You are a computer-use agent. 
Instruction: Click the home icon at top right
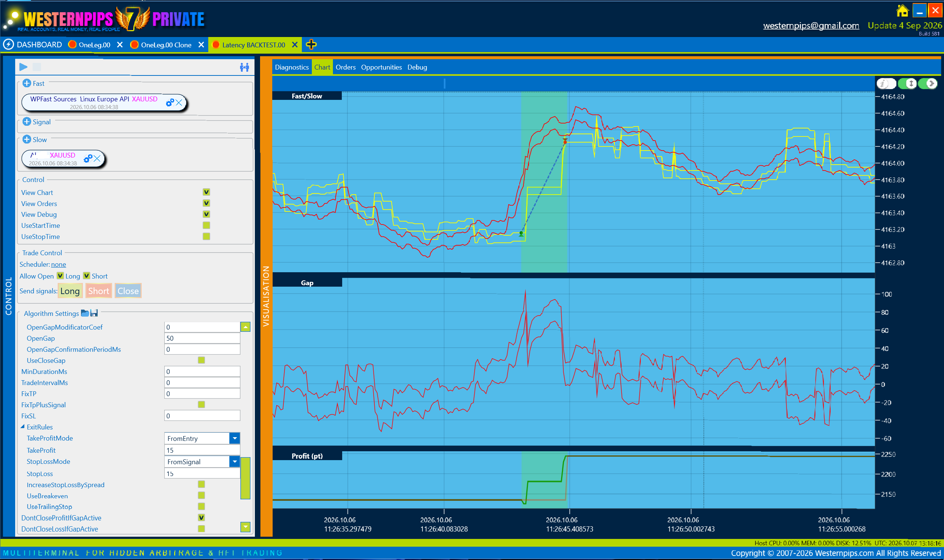pyautogui.click(x=903, y=11)
